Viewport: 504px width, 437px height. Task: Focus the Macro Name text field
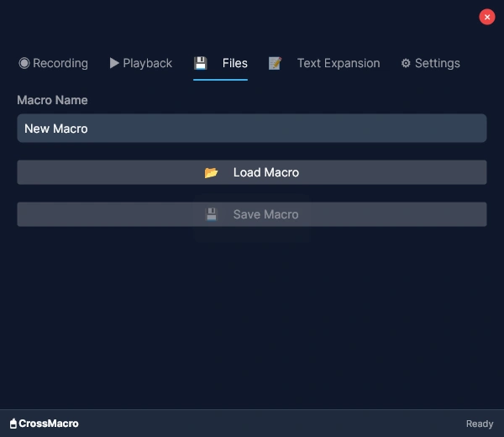click(252, 129)
